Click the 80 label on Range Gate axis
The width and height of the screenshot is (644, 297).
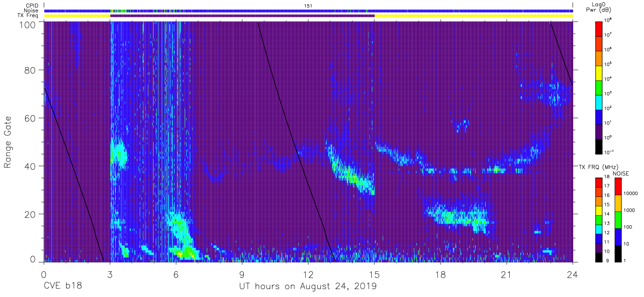[30, 70]
